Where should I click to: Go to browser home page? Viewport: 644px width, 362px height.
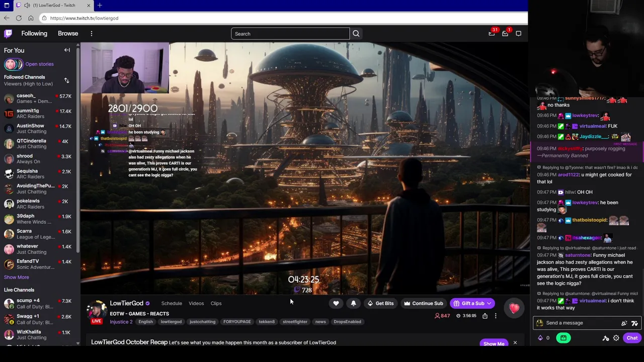point(31,18)
